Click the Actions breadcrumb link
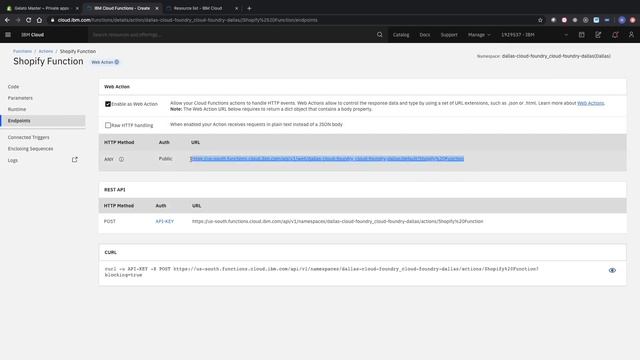Screen dimensions: 640x360 (x=46, y=51)
